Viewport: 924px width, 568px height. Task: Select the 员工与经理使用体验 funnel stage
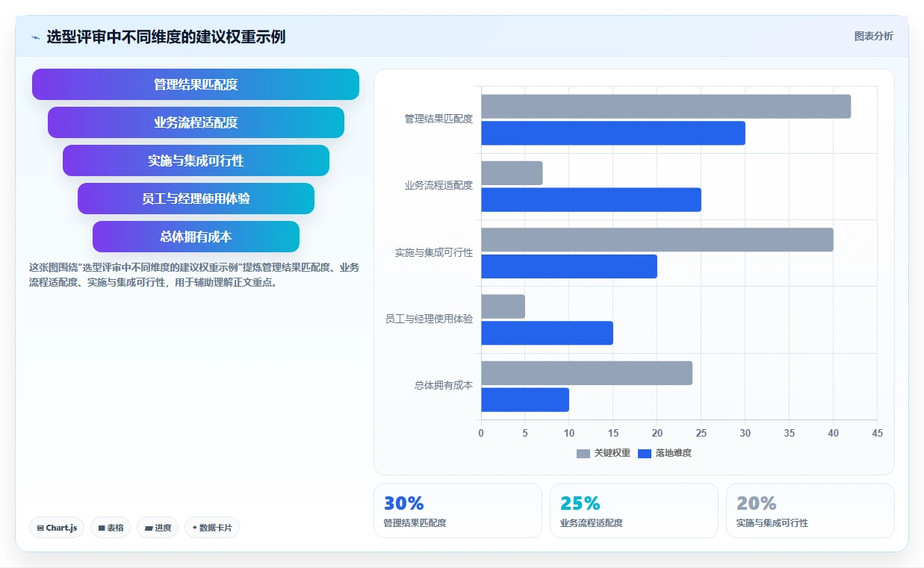(196, 199)
